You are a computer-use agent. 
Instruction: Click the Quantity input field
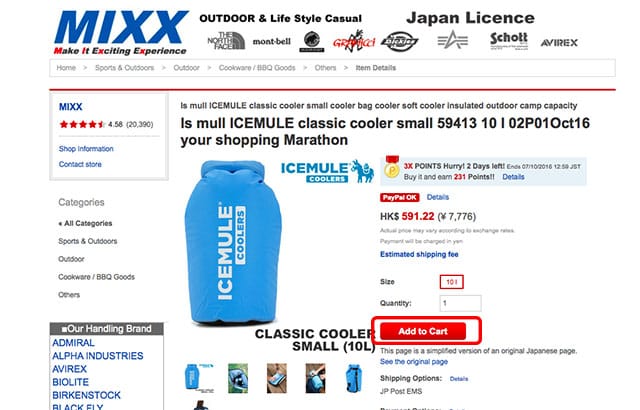pos(460,303)
